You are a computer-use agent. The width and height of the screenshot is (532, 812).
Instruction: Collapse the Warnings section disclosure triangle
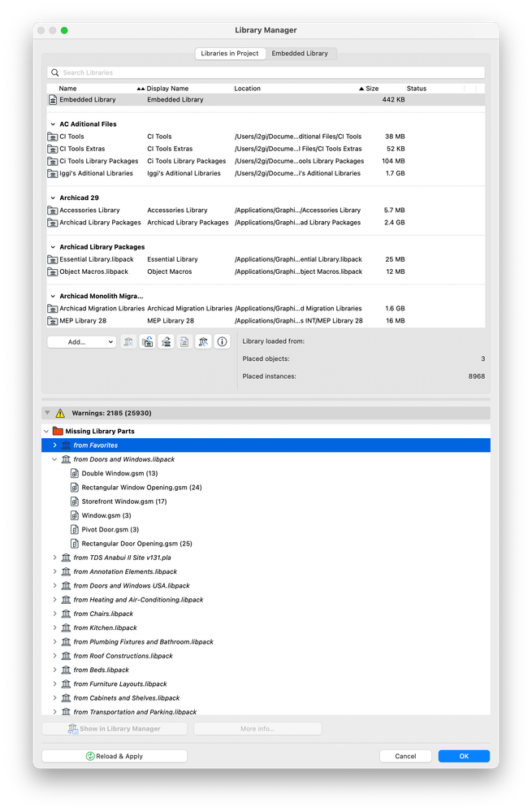[48, 413]
